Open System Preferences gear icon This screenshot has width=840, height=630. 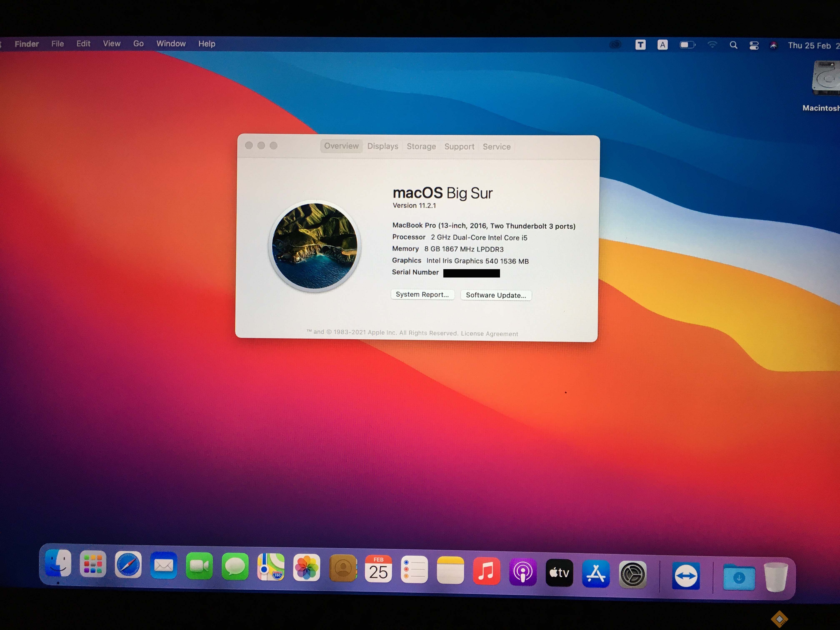[632, 575]
